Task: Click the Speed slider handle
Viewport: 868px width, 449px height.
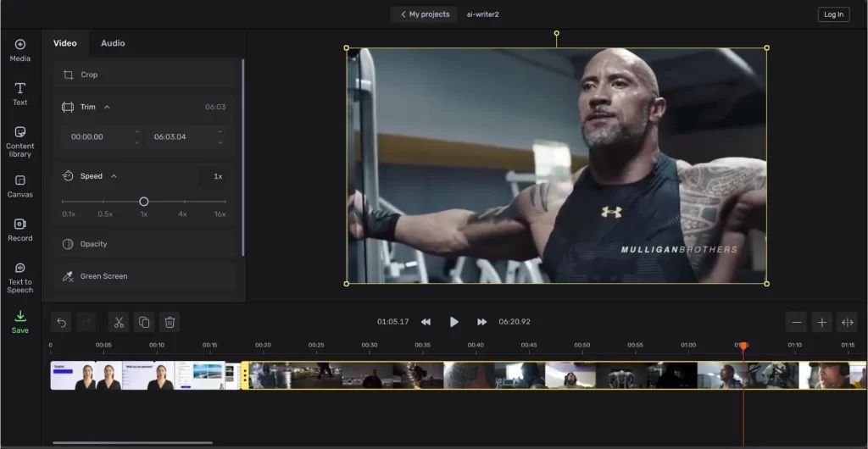Action: click(144, 202)
